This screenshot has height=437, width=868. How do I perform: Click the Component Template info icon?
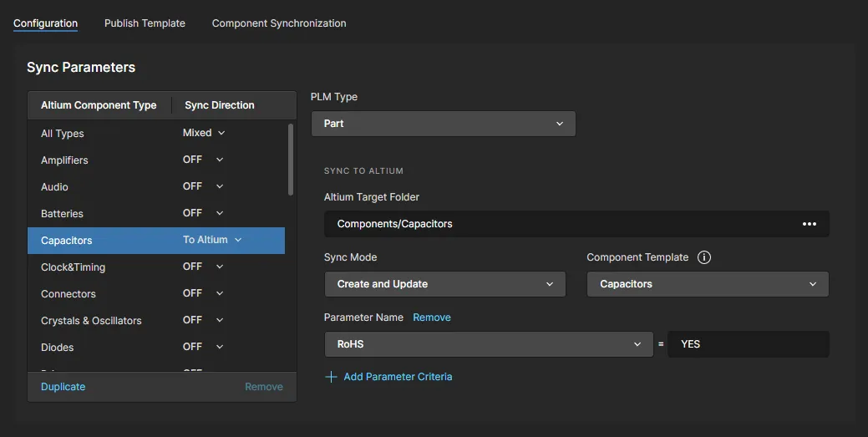click(x=703, y=257)
